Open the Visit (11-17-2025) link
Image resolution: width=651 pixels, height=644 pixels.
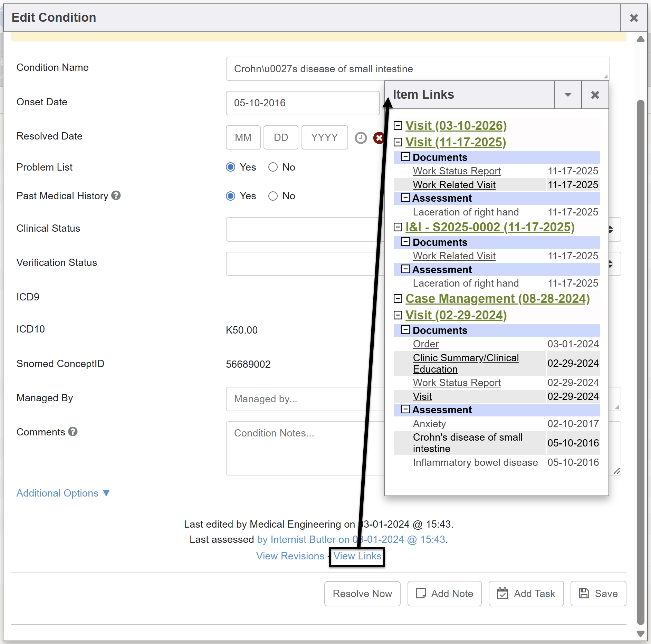456,142
